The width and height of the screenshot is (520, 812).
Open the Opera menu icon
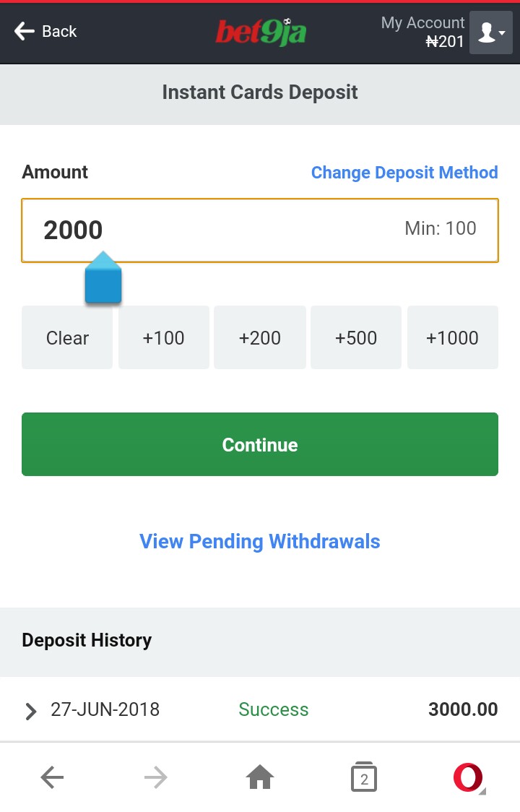coord(468,777)
